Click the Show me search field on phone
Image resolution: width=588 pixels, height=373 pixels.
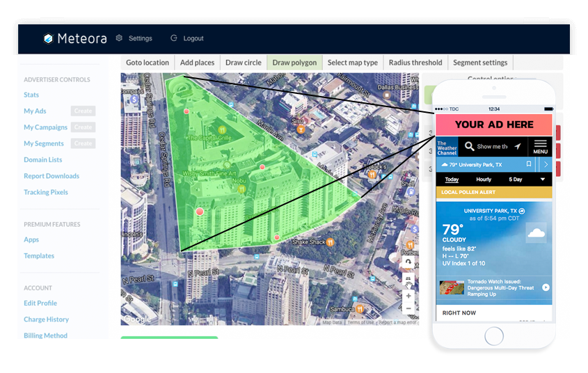492,146
